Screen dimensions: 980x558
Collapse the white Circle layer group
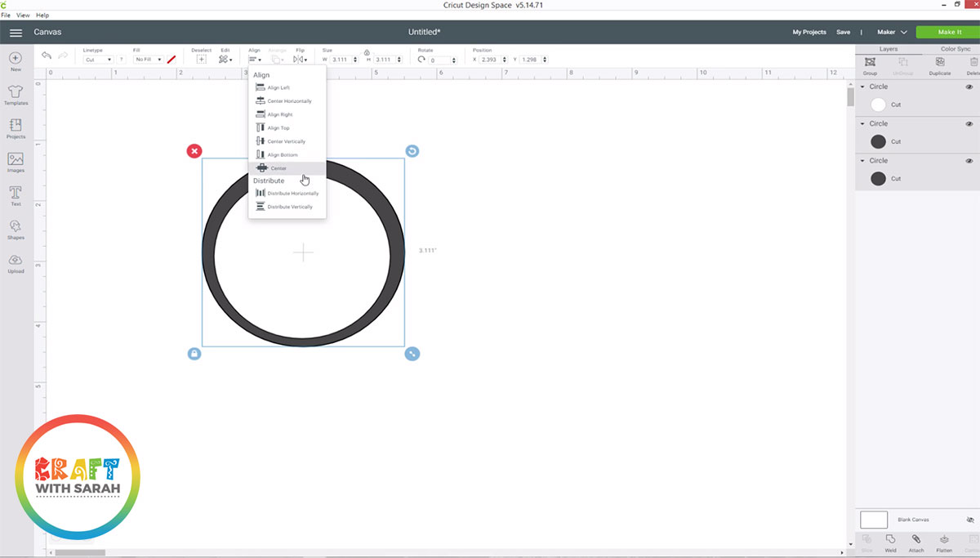point(862,87)
